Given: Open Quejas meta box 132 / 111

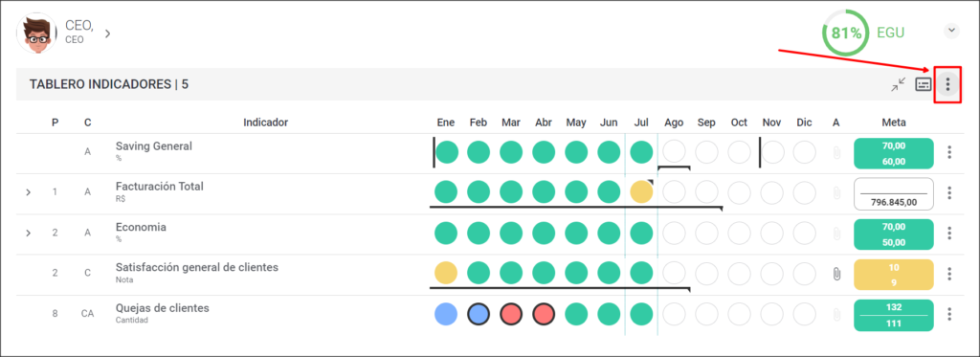Looking at the screenshot, I should point(893,315).
